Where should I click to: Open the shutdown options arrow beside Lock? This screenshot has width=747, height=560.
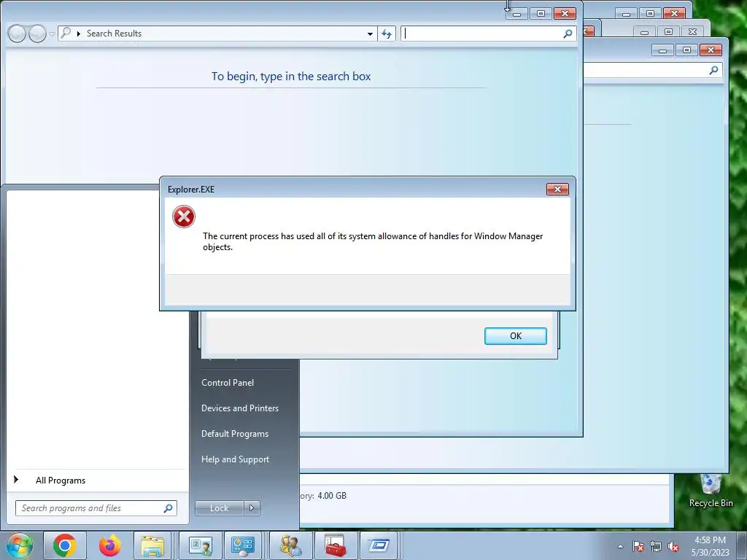point(252,508)
